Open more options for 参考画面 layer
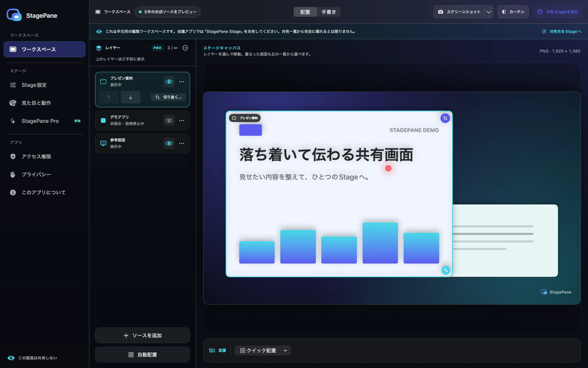Viewport: 588px width, 368px height. click(x=182, y=143)
